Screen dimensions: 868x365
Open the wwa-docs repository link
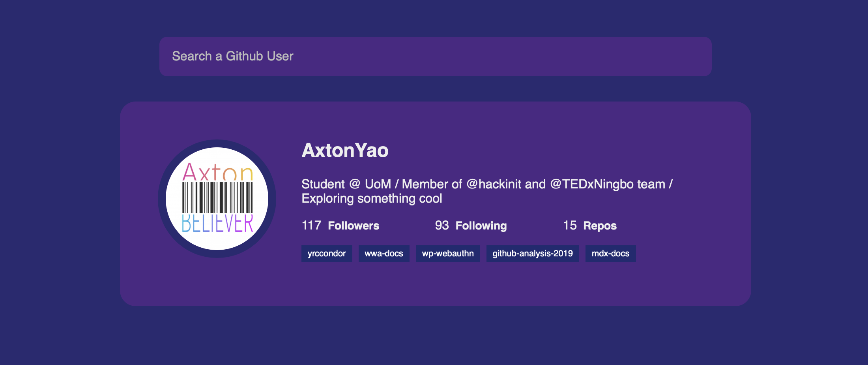point(383,254)
